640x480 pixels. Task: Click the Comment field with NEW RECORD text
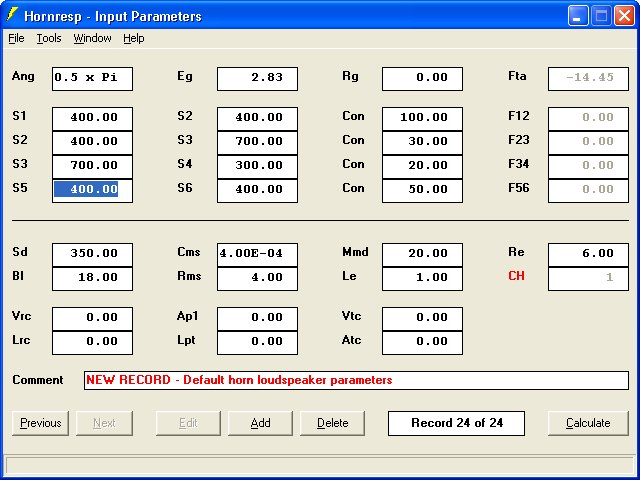(x=356, y=380)
